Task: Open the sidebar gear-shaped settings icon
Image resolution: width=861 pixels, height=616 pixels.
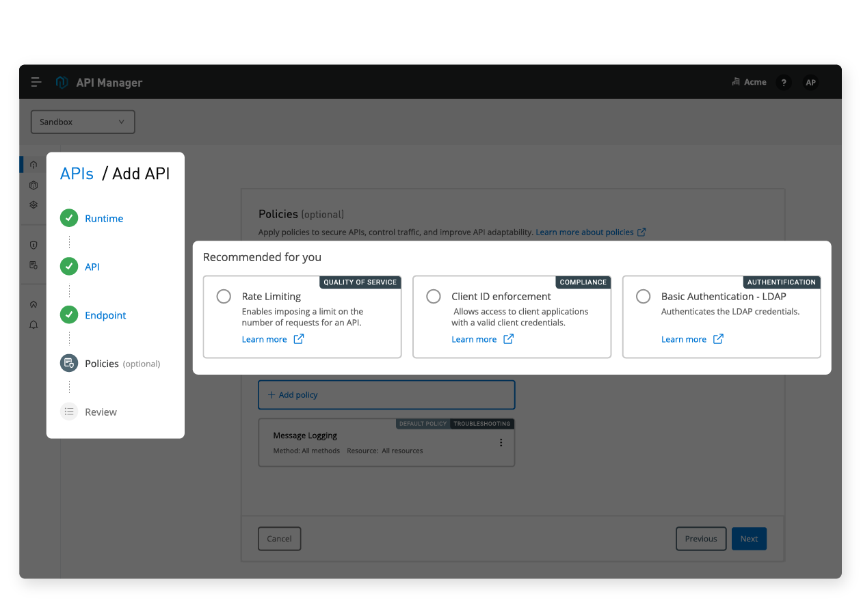Action: [x=34, y=204]
